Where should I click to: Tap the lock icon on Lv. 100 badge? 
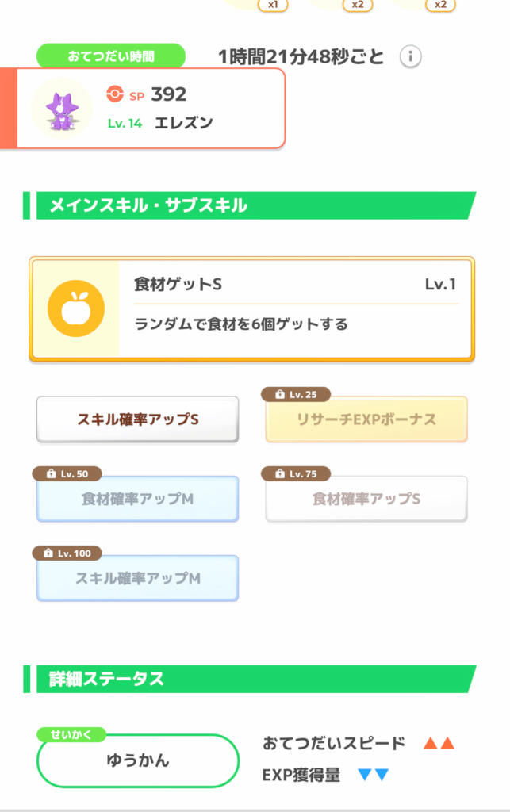[x=48, y=553]
